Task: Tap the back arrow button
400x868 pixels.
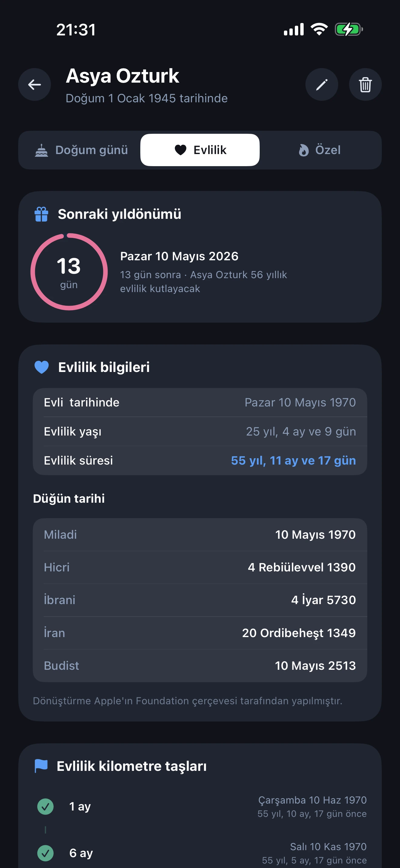Action: [x=35, y=84]
